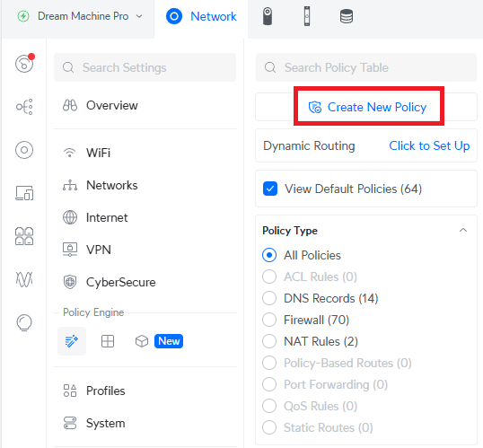Select the Policy Engine cube icon
The width and height of the screenshot is (483, 448).
141,341
